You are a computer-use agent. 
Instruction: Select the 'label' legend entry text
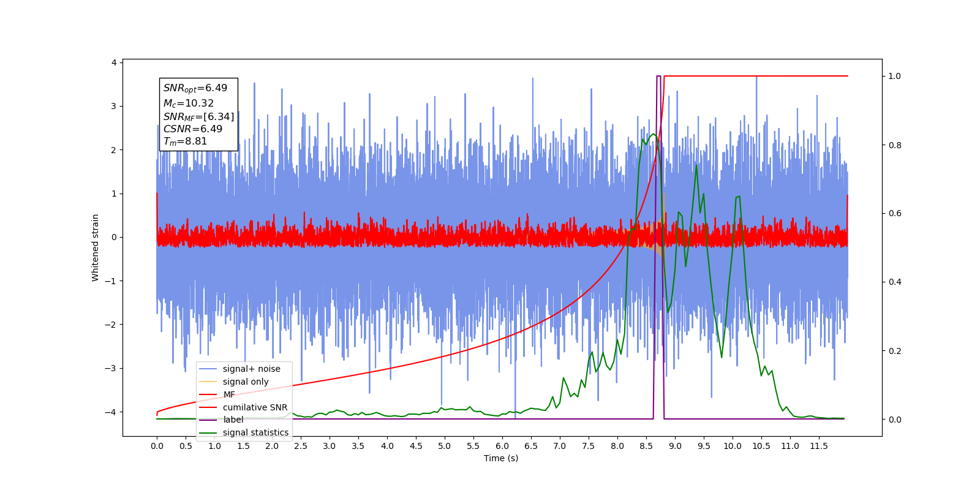pyautogui.click(x=233, y=420)
